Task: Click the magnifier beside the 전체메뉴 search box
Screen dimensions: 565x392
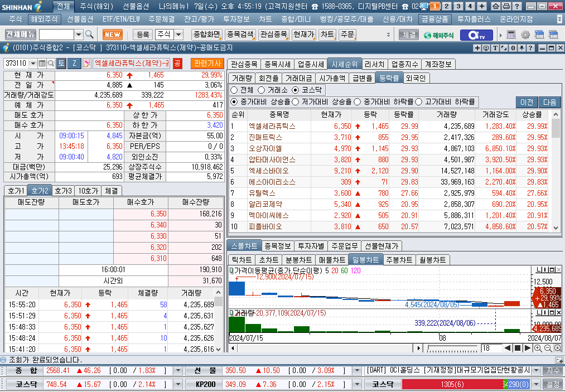Action: coord(89,35)
